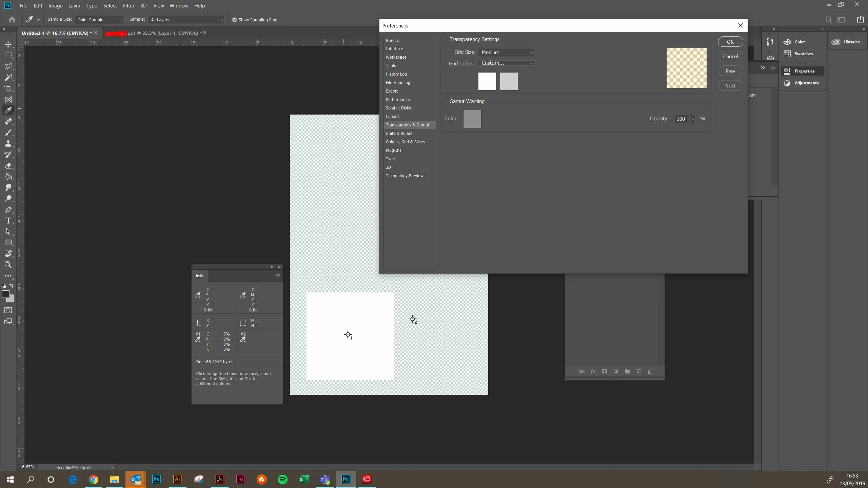Click the delete layer trash icon
The width and height of the screenshot is (868, 488).
tap(650, 371)
